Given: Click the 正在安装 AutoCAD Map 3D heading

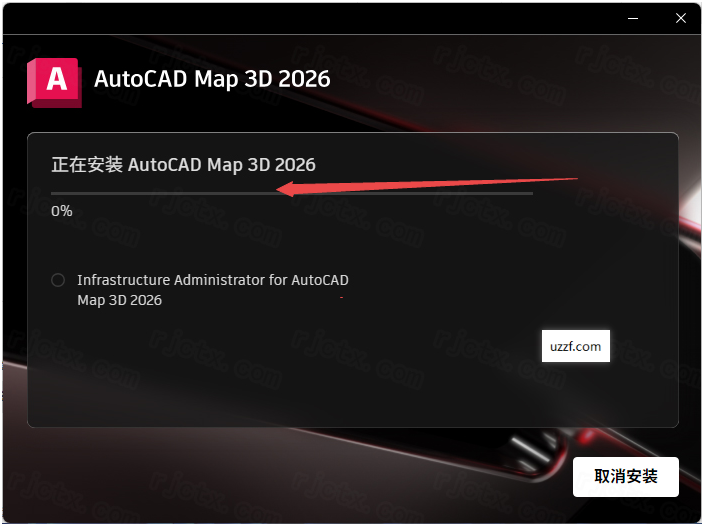Looking at the screenshot, I should [x=183, y=165].
